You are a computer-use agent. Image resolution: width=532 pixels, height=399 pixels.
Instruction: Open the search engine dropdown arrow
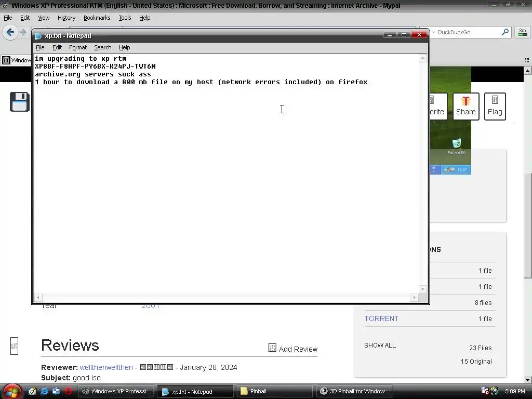pyautogui.click(x=433, y=32)
